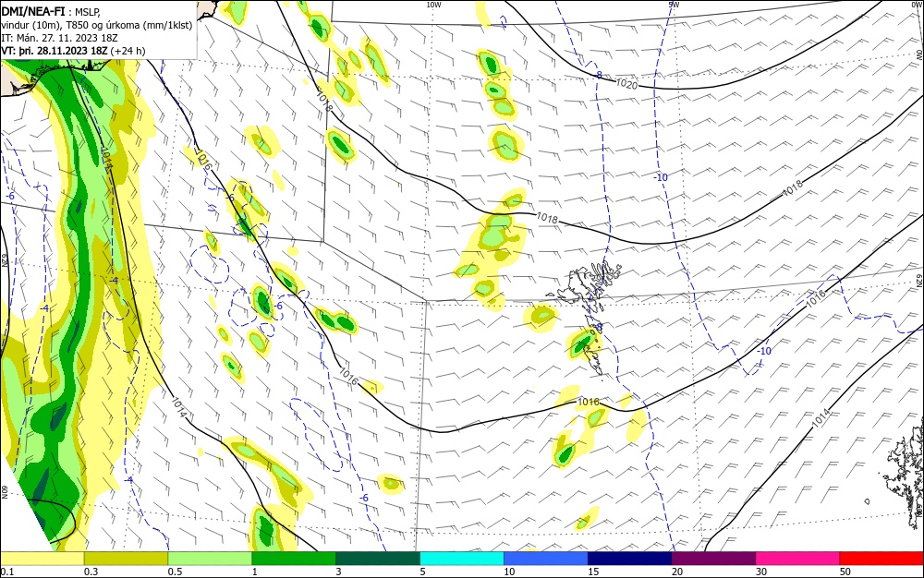Click the 'vindur (10m), T850 og úrkoma' description
Screen dimensions: 924x578
point(97,25)
